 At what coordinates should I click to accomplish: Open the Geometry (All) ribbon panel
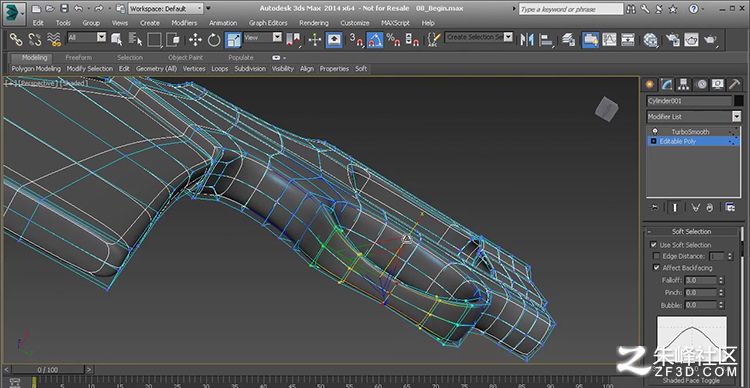point(156,69)
